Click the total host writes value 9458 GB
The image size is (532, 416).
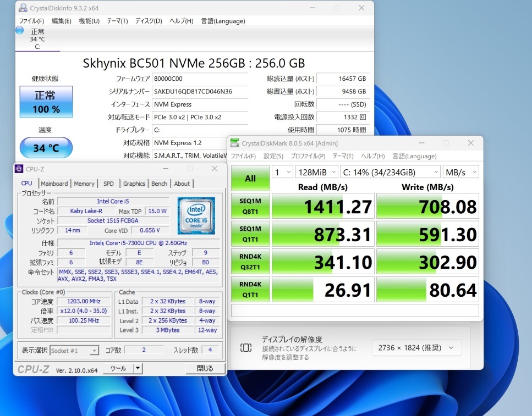coord(343,92)
